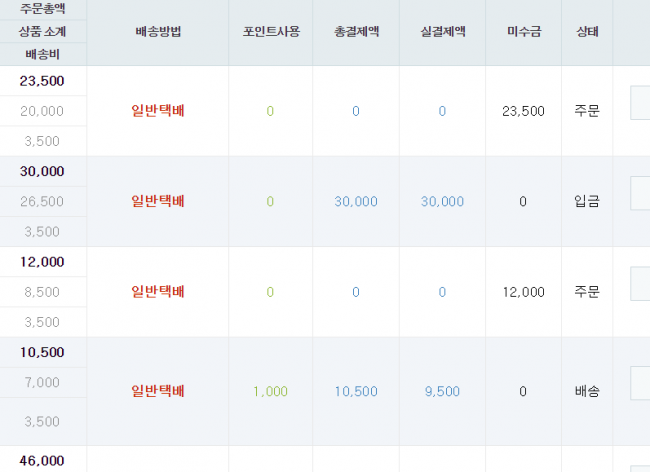The image size is (650, 472).
Task: Click the 46,000 order total at bottom
Action: coord(42,460)
